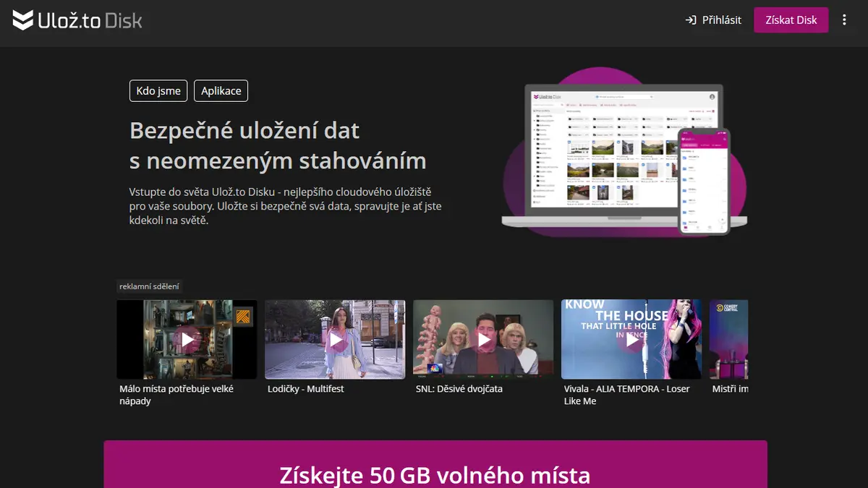Open the three-dot more options menu
868x488 pixels.
pos(844,20)
